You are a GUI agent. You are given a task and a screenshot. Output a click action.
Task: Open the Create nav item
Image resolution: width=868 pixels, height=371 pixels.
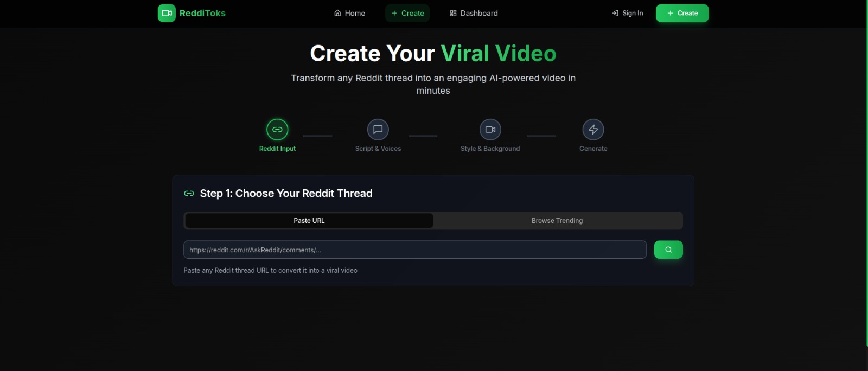coord(407,13)
